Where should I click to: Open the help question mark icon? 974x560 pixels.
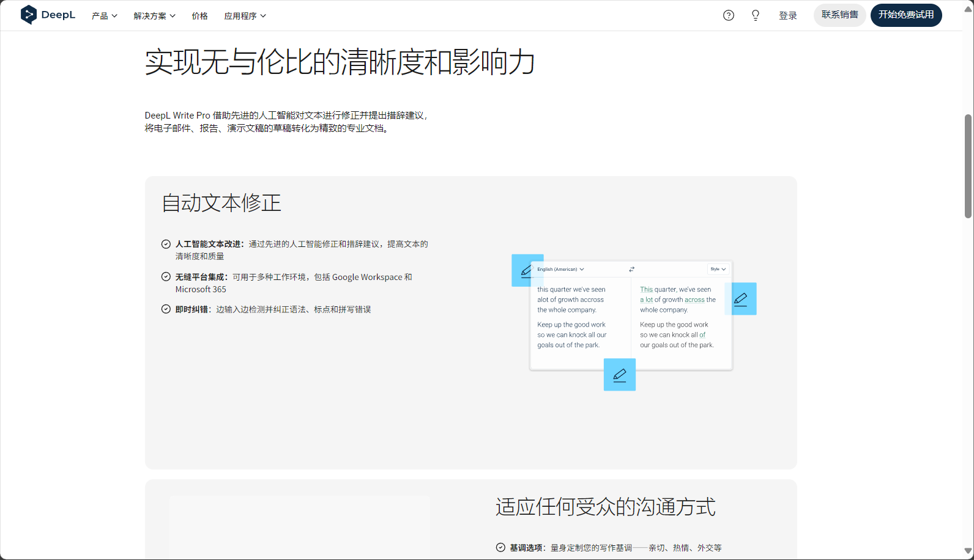tap(728, 15)
